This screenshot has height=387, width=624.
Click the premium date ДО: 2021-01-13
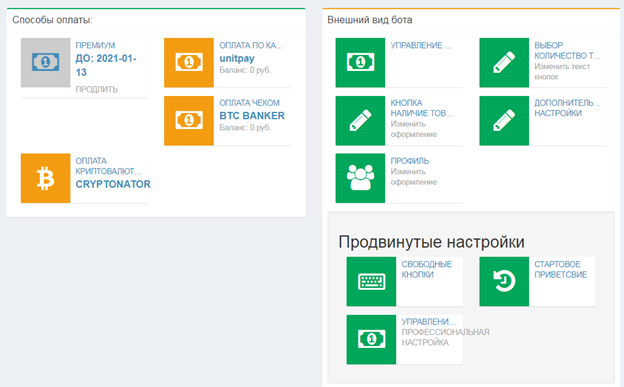coord(106,65)
